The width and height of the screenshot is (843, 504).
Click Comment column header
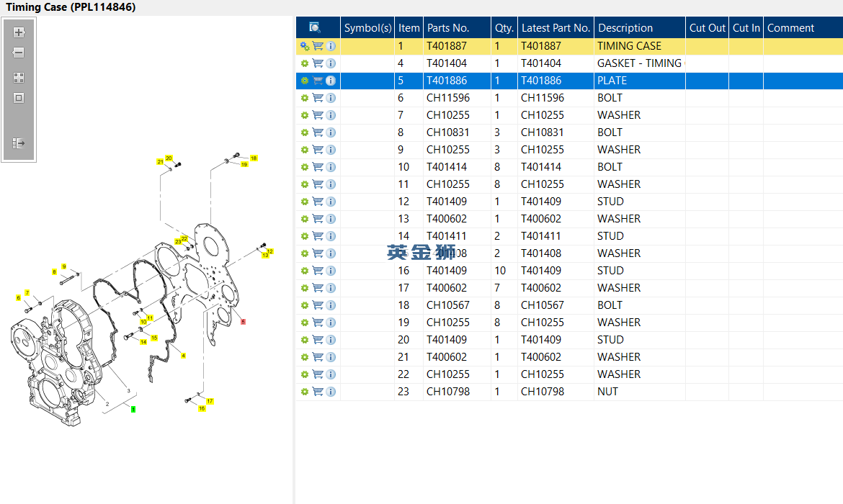[803, 28]
